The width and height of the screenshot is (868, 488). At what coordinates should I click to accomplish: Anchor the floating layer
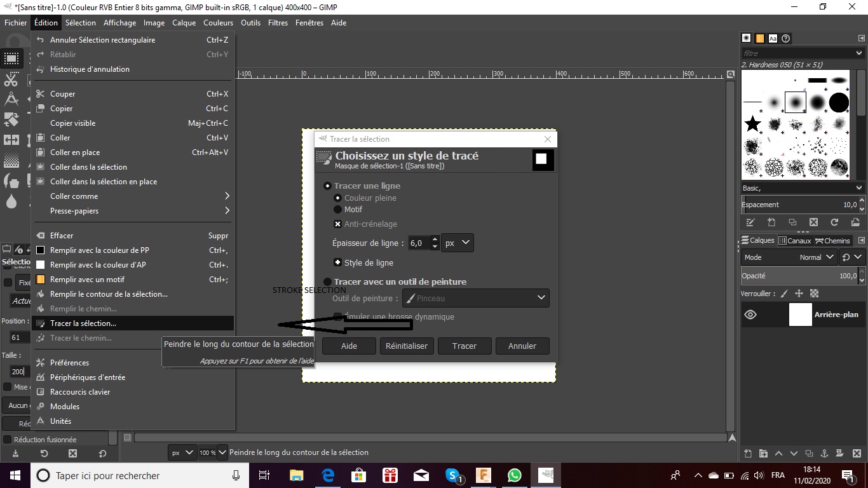point(824,454)
